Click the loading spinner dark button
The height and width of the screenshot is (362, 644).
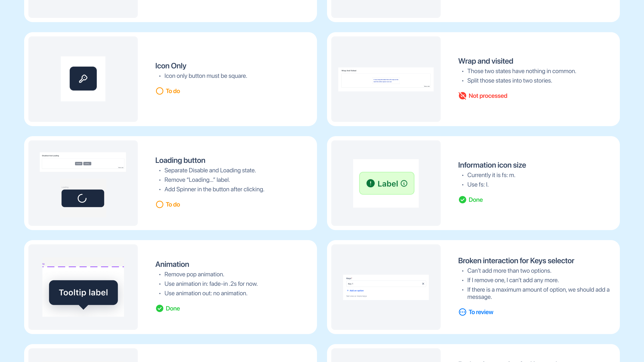tap(83, 198)
